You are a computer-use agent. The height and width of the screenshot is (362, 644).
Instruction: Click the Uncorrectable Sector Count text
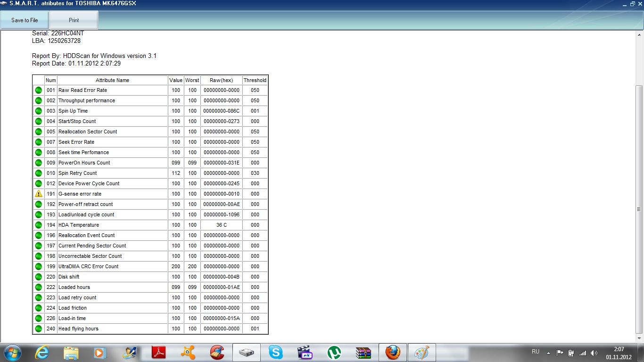[90, 256]
